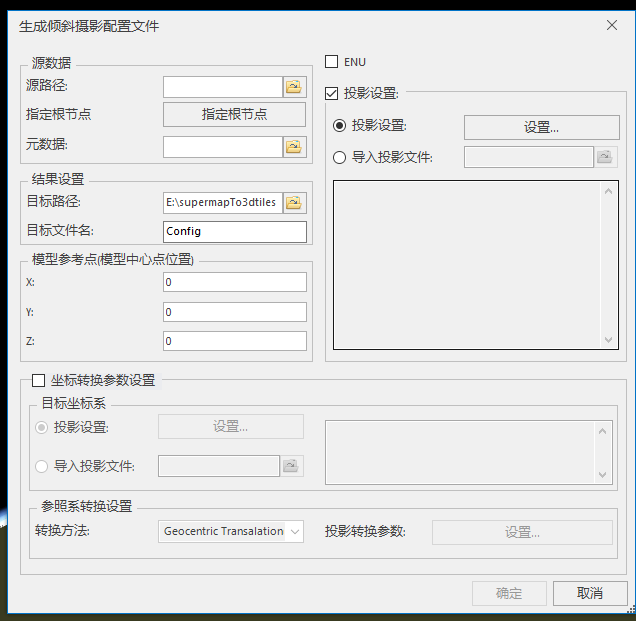Image resolution: width=636 pixels, height=621 pixels.
Task: Select the upper 投影设置 radio button
Action: click(339, 126)
